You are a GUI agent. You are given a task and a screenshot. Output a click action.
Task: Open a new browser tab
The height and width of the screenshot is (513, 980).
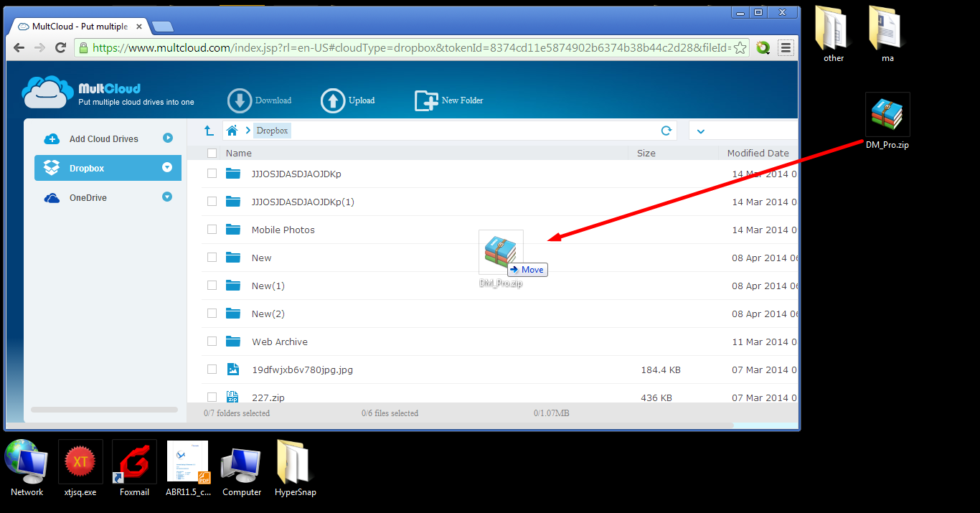(164, 27)
